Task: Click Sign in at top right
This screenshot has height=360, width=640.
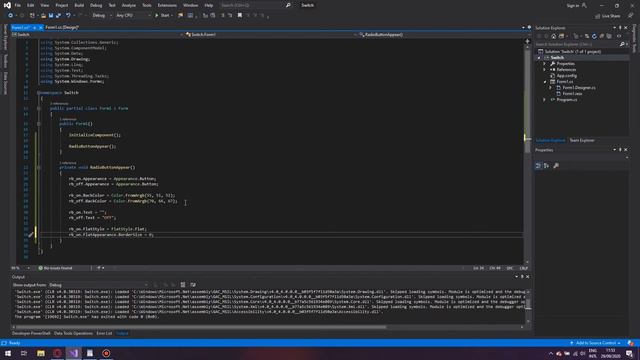Action: (573, 6)
